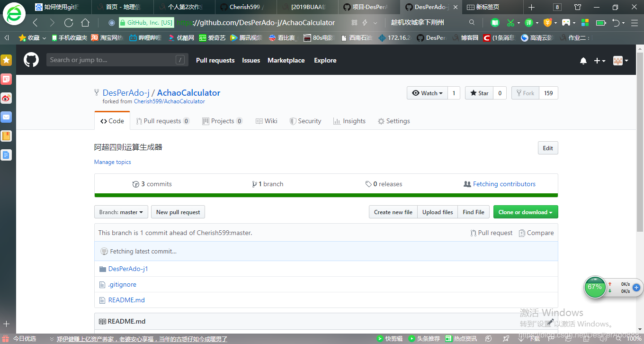Click browser home icon

(x=85, y=23)
